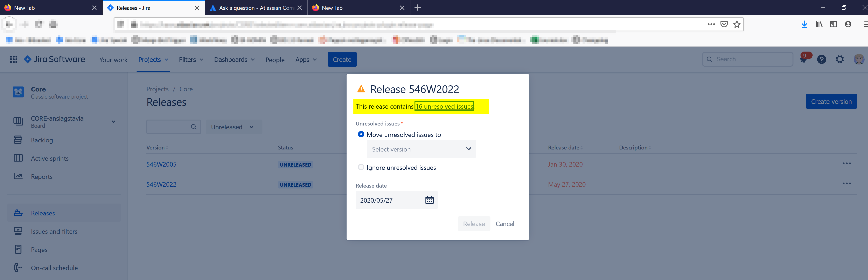Viewport: 868px width, 280px height.
Task: Click the Cancel button in release dialog
Action: 504,224
